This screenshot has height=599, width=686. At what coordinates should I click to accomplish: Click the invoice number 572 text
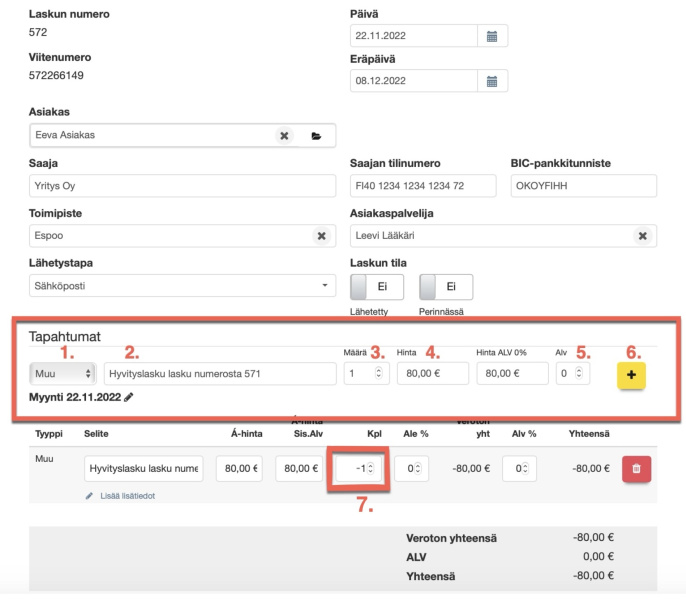pos(38,32)
